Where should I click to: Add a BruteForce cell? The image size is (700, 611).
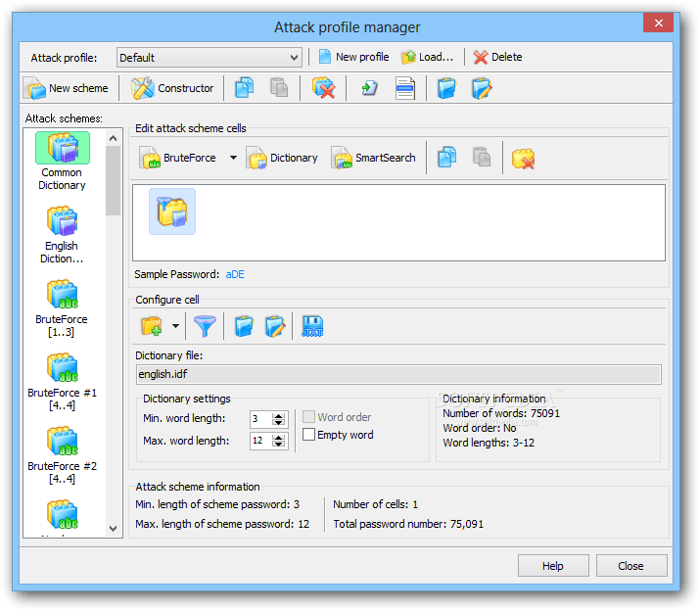[177, 158]
